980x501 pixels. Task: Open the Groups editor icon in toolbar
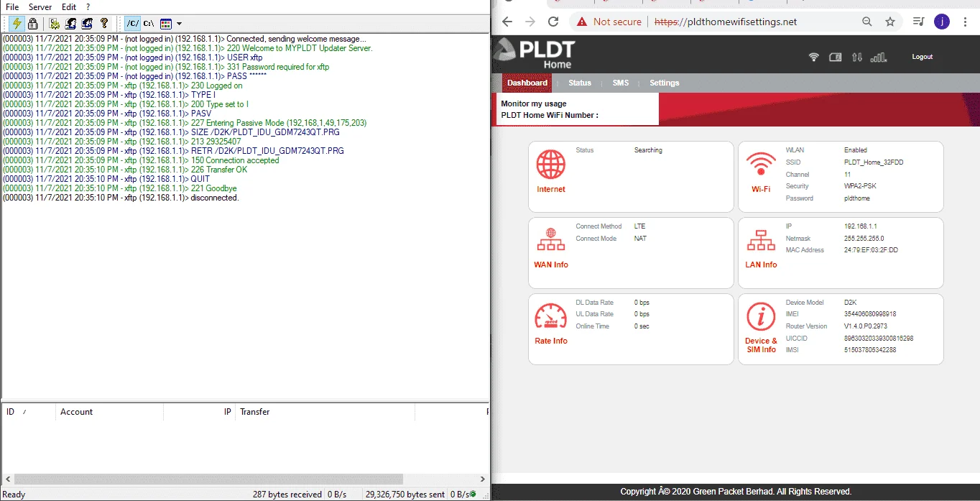click(87, 23)
